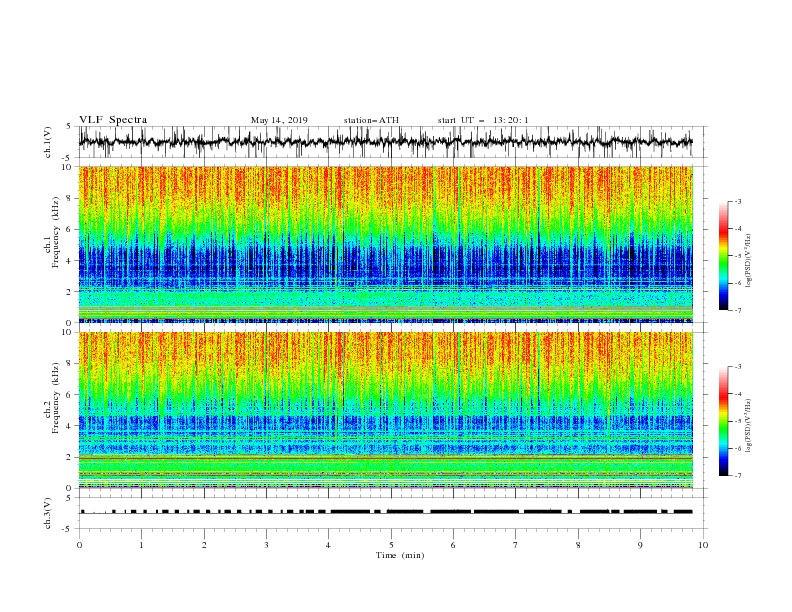Screen dimensions: 792x612
Task: Click the "-5" tick on ch.3(V) axis
Action: [x=68, y=529]
